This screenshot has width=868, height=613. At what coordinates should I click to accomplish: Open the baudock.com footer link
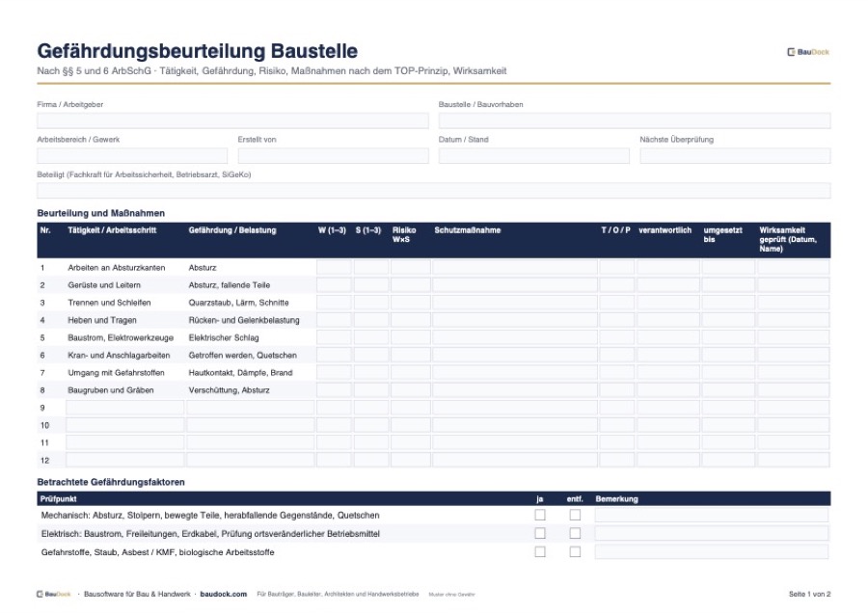click(x=223, y=594)
